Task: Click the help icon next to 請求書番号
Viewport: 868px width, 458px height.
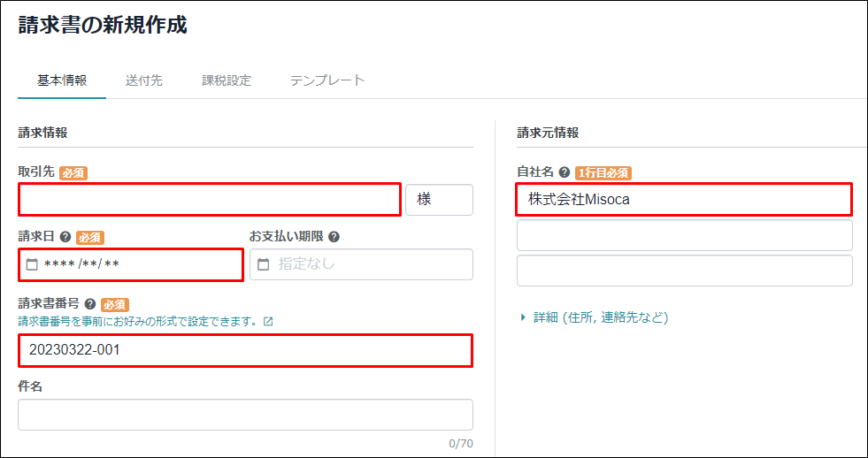Action: [91, 304]
